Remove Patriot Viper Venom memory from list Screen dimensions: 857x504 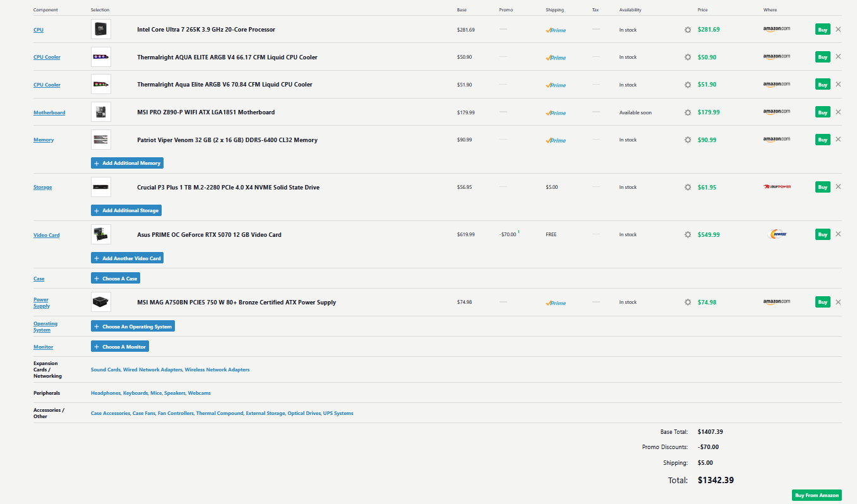[x=838, y=139]
